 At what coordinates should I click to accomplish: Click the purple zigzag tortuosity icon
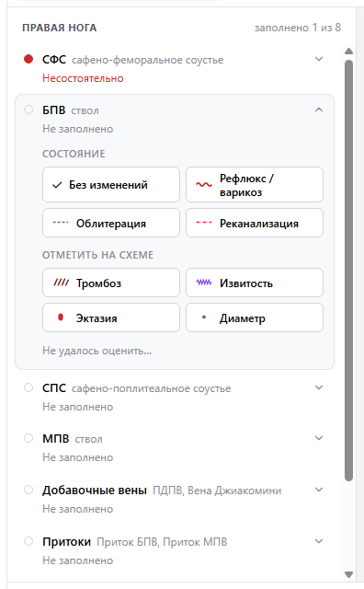click(x=204, y=283)
